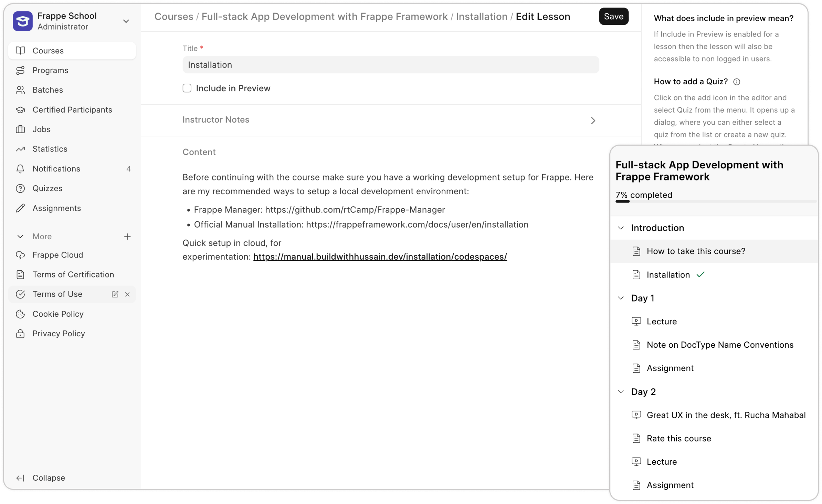Collapse the Day 1 chapter

coord(621,298)
